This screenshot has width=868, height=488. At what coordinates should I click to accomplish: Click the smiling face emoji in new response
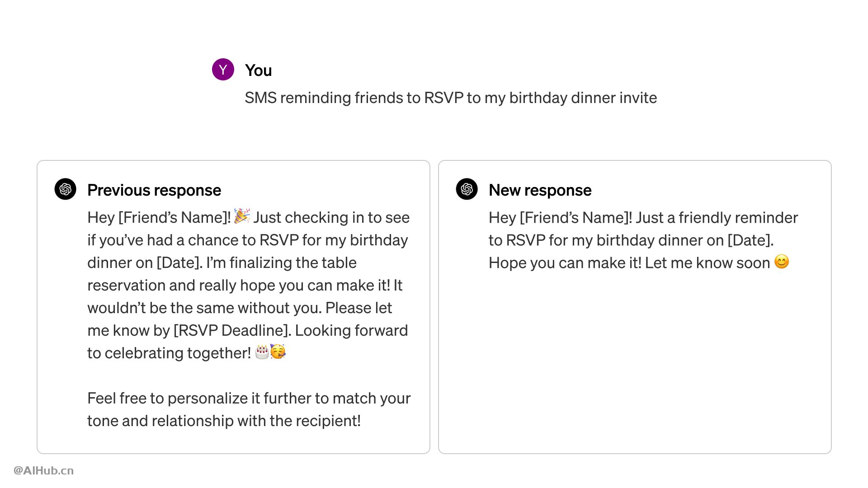point(782,262)
